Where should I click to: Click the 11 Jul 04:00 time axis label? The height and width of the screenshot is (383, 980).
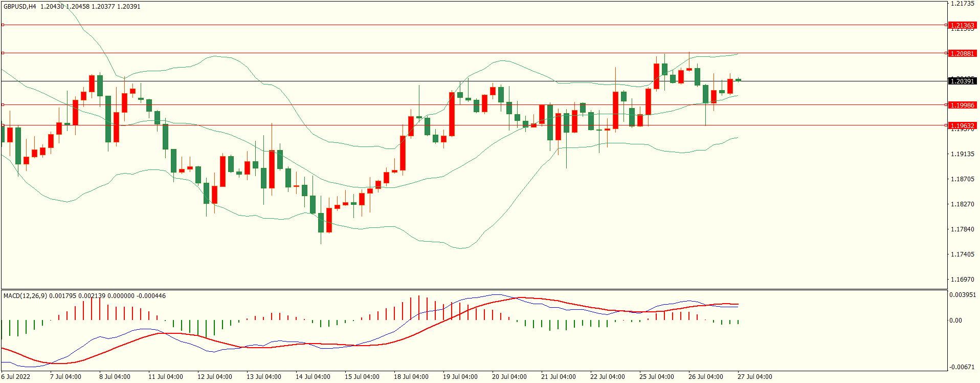tap(165, 377)
